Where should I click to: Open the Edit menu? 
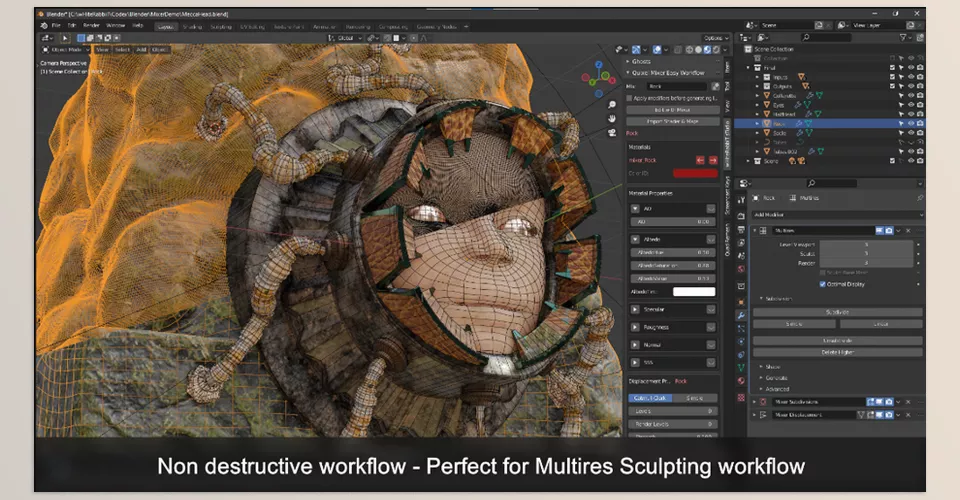click(72, 26)
